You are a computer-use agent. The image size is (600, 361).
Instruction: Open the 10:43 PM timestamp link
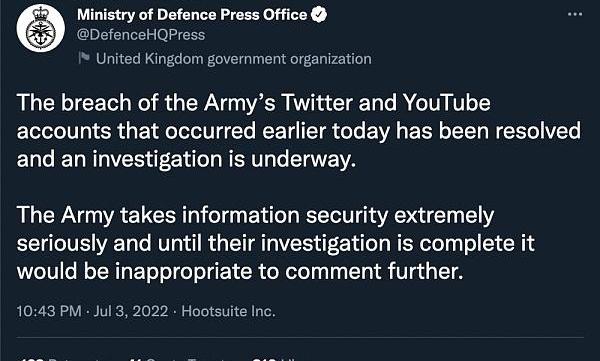coord(49,311)
